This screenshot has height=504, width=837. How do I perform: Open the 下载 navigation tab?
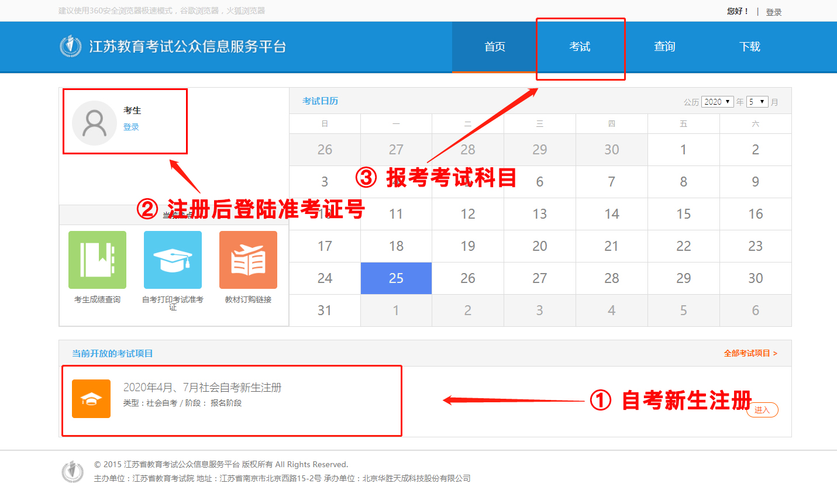pyautogui.click(x=749, y=47)
